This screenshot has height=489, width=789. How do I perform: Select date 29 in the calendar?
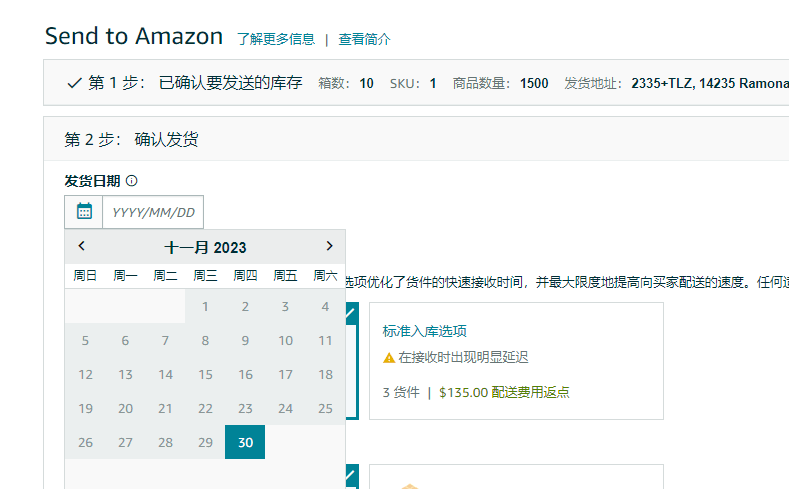pyautogui.click(x=205, y=442)
